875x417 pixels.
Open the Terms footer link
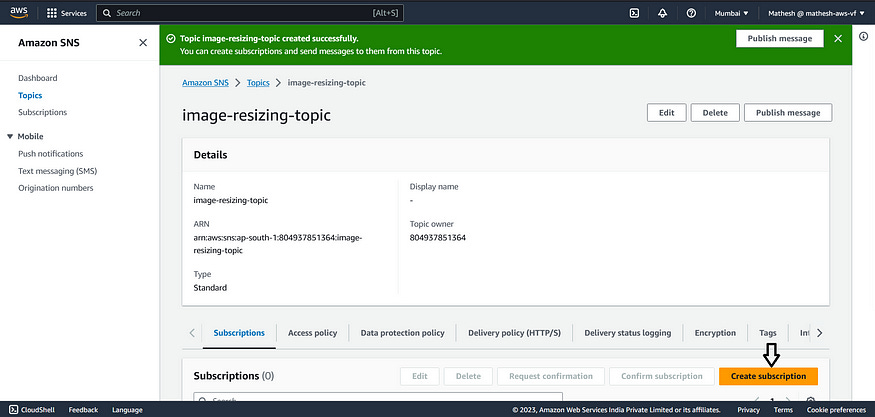point(783,410)
